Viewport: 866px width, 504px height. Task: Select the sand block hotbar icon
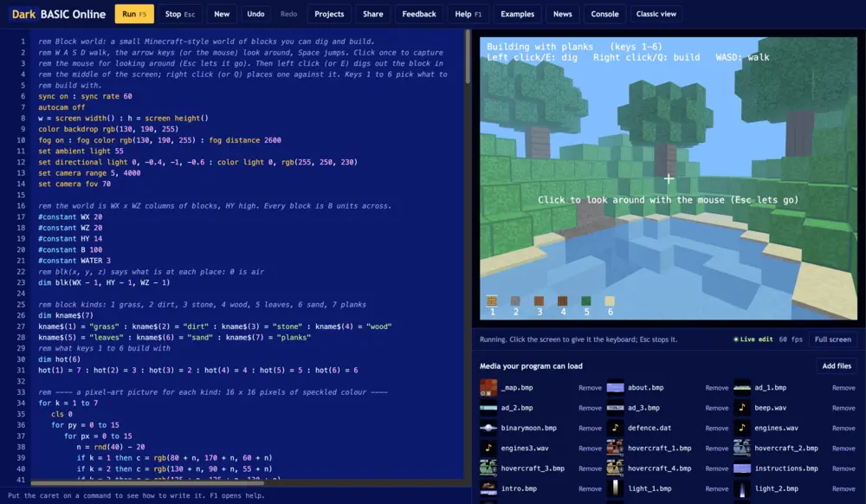610,300
